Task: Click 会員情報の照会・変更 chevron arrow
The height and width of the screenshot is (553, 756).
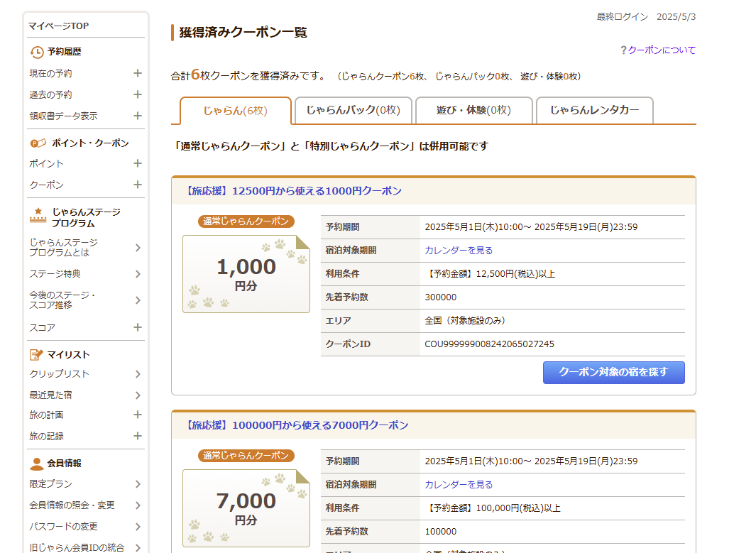Action: click(x=138, y=505)
